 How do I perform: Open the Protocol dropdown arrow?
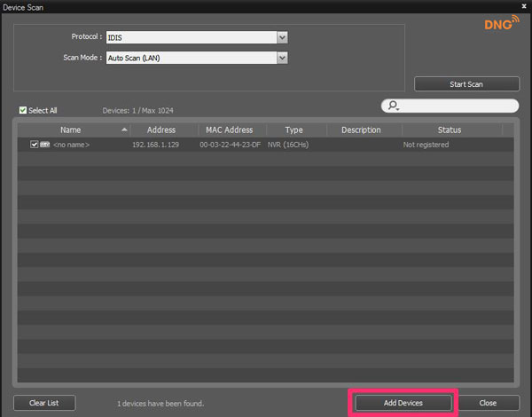coord(282,37)
